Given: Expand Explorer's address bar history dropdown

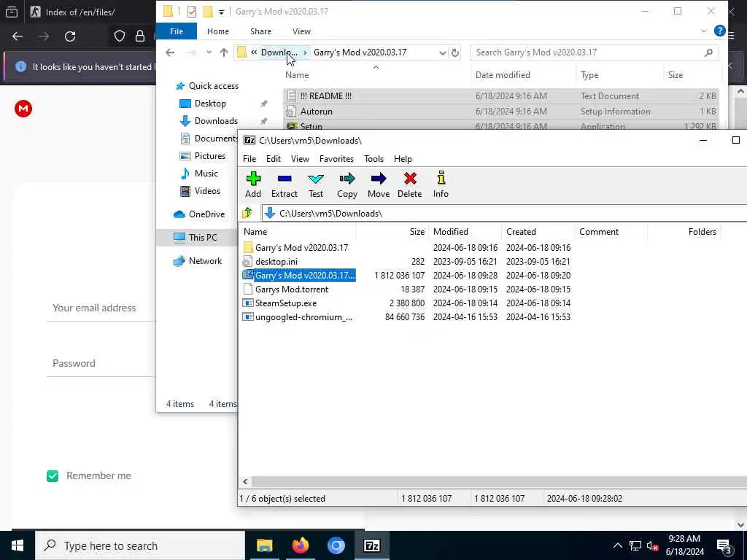Looking at the screenshot, I should (443, 52).
